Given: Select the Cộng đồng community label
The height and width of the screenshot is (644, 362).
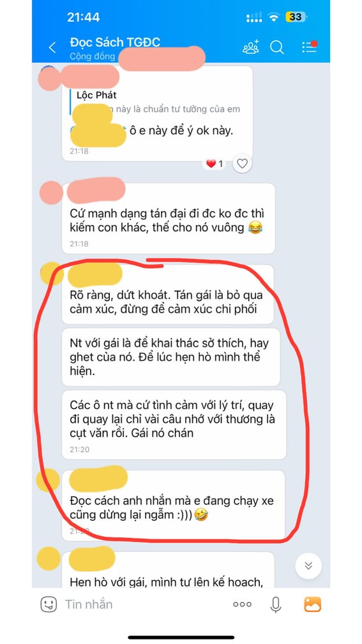Looking at the screenshot, I should [x=93, y=56].
